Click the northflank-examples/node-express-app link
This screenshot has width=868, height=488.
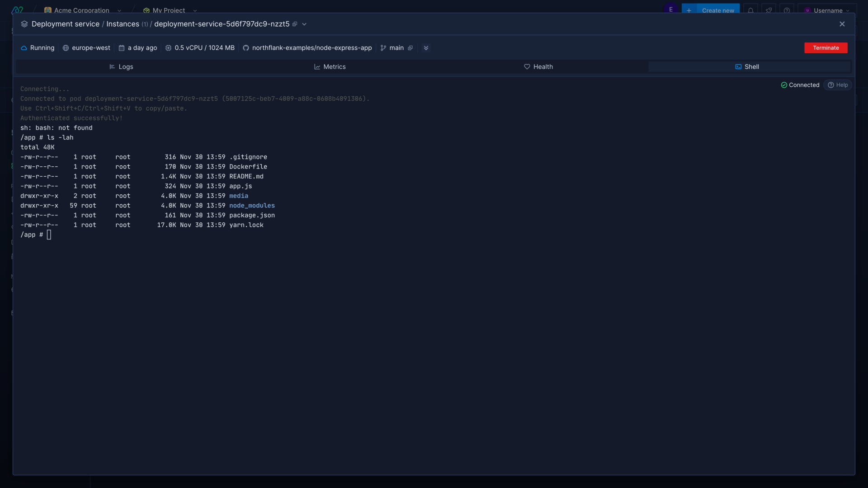coord(312,47)
